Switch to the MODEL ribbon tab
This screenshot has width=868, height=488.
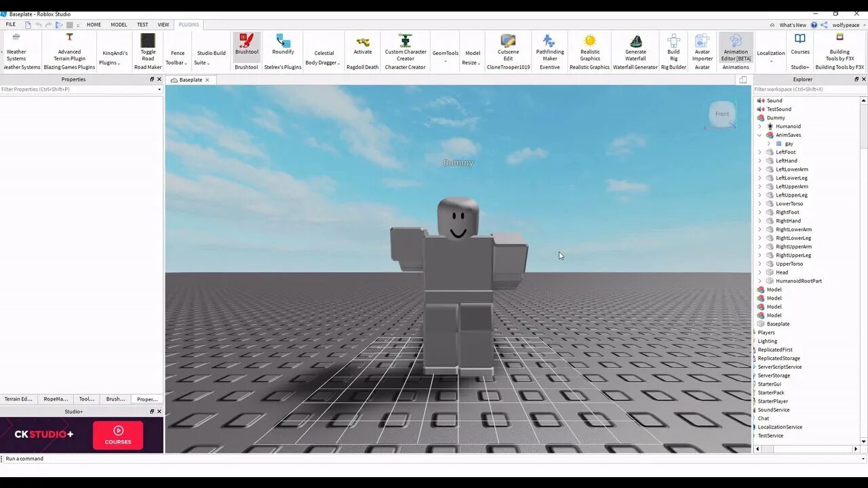point(119,24)
